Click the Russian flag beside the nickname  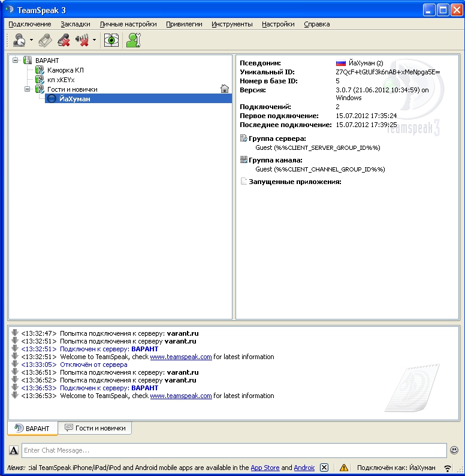coord(341,63)
